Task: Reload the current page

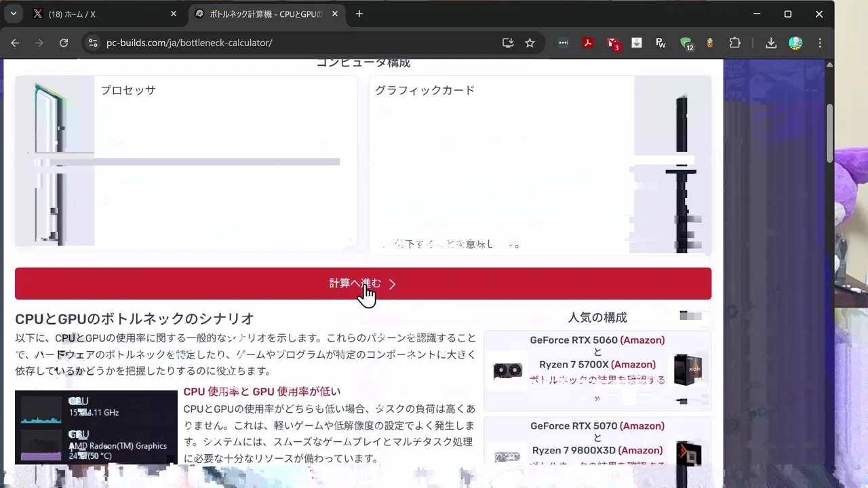Action: tap(64, 43)
